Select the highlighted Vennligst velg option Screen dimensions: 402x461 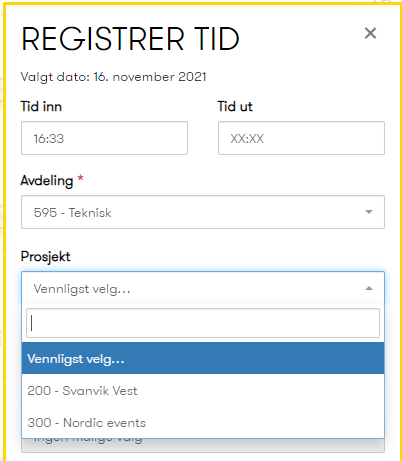(203, 359)
